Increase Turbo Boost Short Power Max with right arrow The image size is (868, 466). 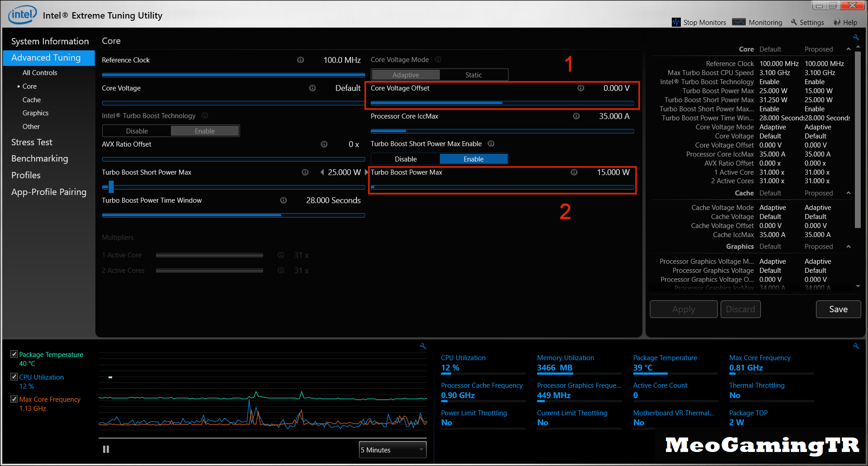click(366, 172)
